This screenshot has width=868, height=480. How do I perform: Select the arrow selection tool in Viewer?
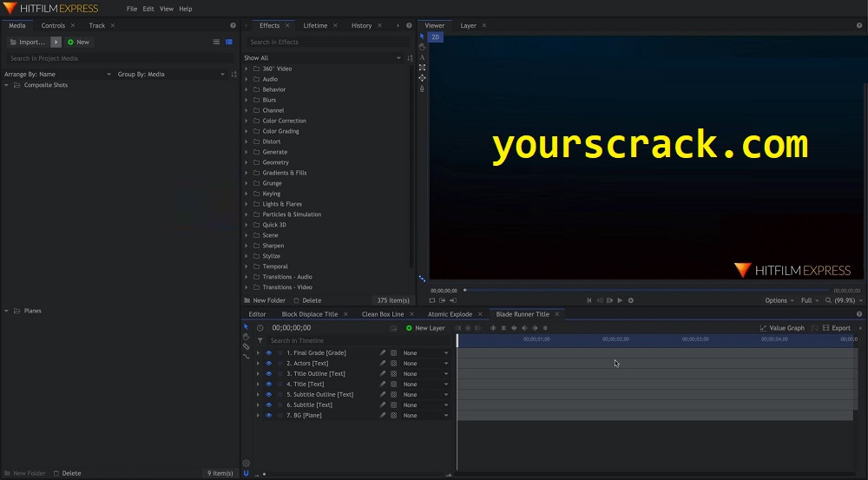click(422, 36)
